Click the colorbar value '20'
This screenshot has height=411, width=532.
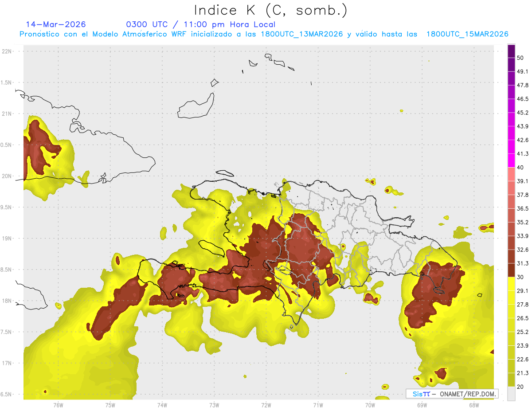(x=520, y=387)
